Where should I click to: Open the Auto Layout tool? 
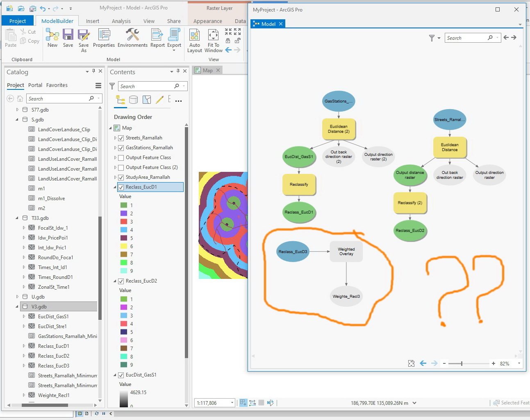[x=195, y=35]
